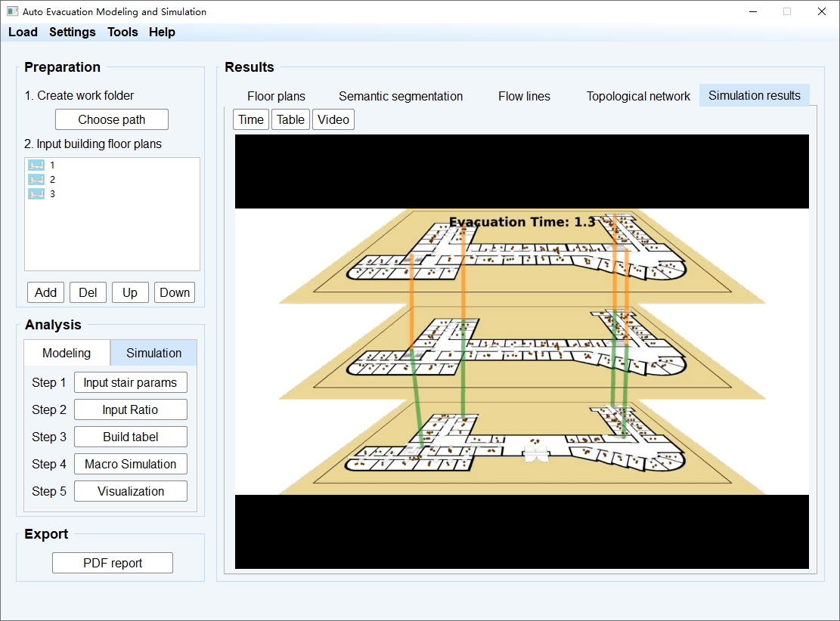Open the Simulation results tab

(x=755, y=95)
